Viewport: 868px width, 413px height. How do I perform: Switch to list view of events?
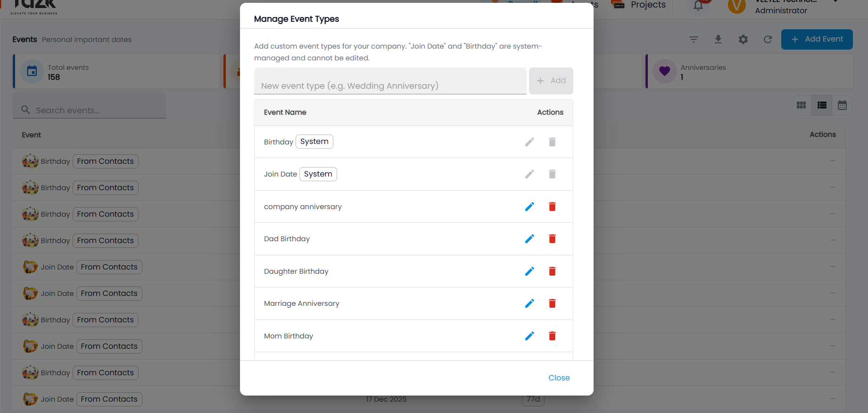pyautogui.click(x=822, y=105)
